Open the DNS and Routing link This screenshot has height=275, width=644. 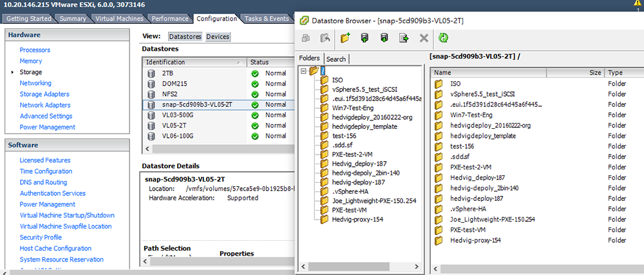click(x=43, y=182)
